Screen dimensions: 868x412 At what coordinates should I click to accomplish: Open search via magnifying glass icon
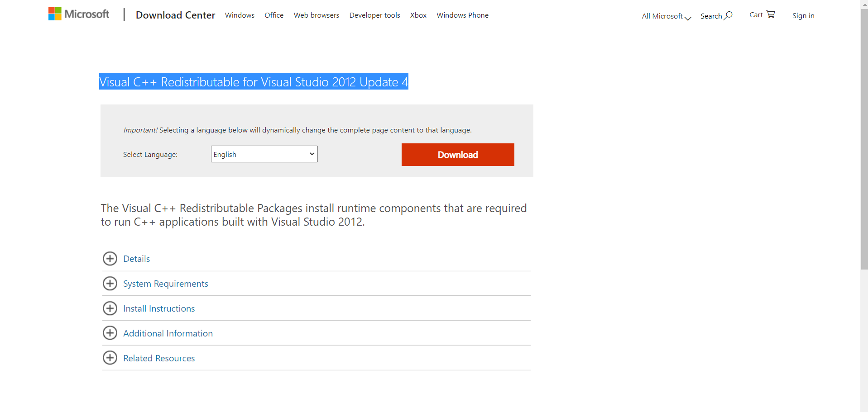(x=728, y=16)
